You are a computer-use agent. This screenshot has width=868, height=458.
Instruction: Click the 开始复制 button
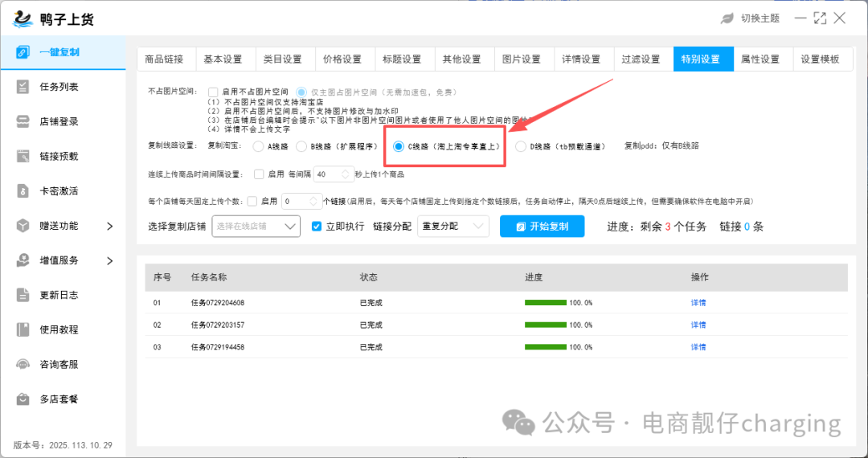pos(542,227)
